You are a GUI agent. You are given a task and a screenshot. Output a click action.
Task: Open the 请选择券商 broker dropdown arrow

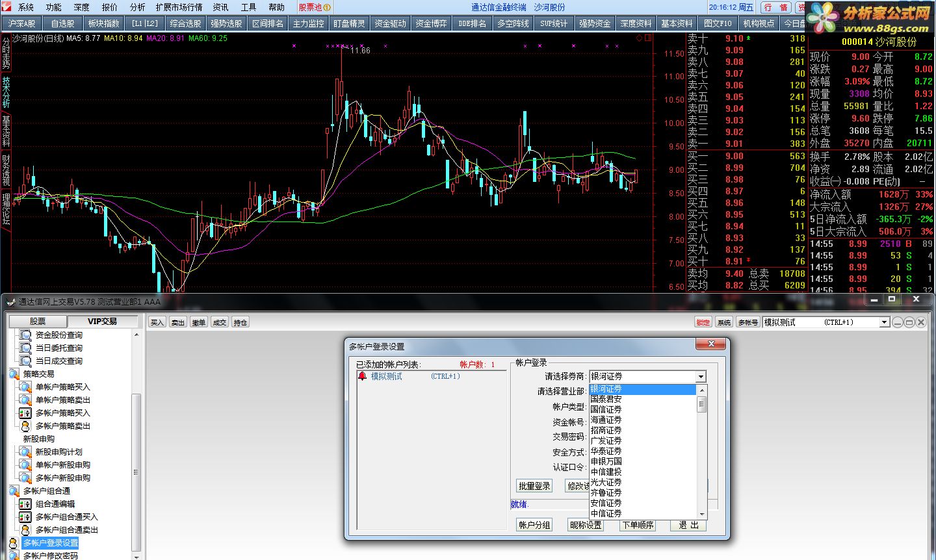point(701,377)
